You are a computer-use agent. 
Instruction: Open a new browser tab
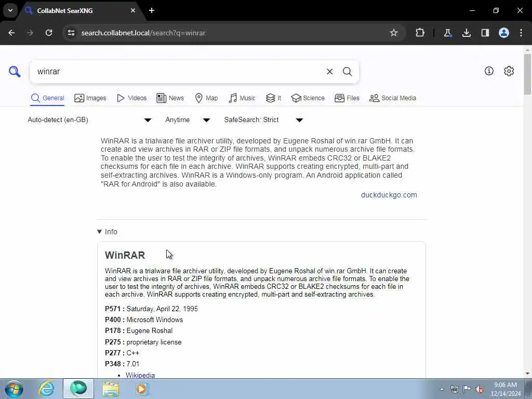click(x=152, y=10)
